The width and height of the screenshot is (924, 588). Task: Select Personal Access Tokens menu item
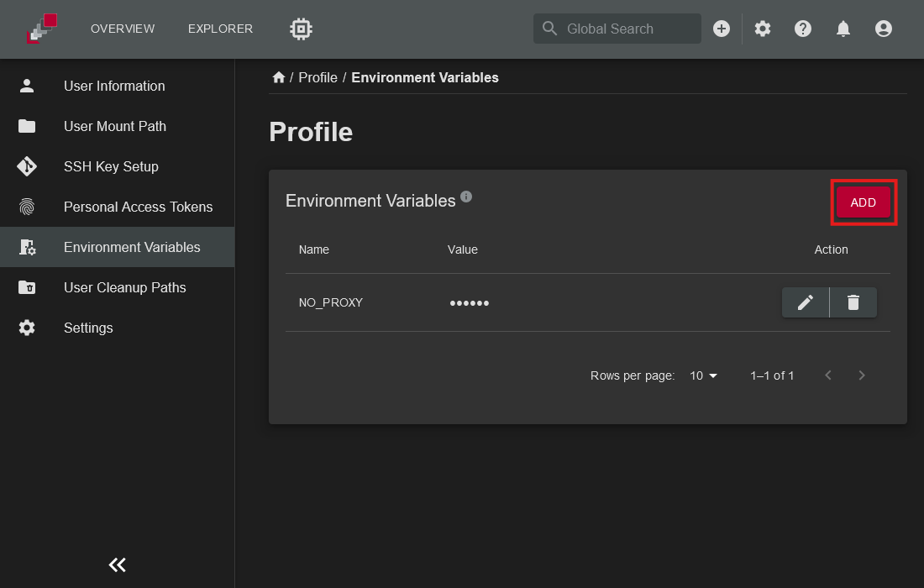coord(118,207)
